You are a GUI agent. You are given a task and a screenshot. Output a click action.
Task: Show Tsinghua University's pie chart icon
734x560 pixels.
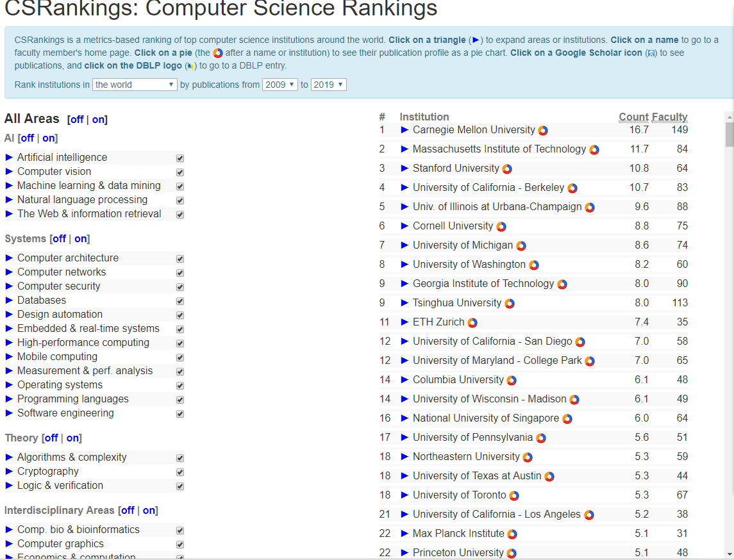coord(509,303)
